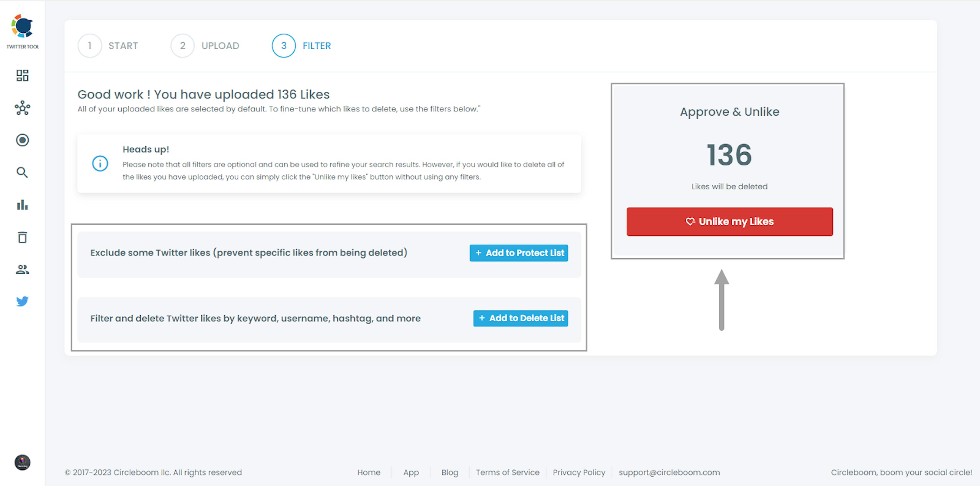Click the Twitter bird icon in sidebar
Viewport: 980px width, 486px height.
coord(22,301)
